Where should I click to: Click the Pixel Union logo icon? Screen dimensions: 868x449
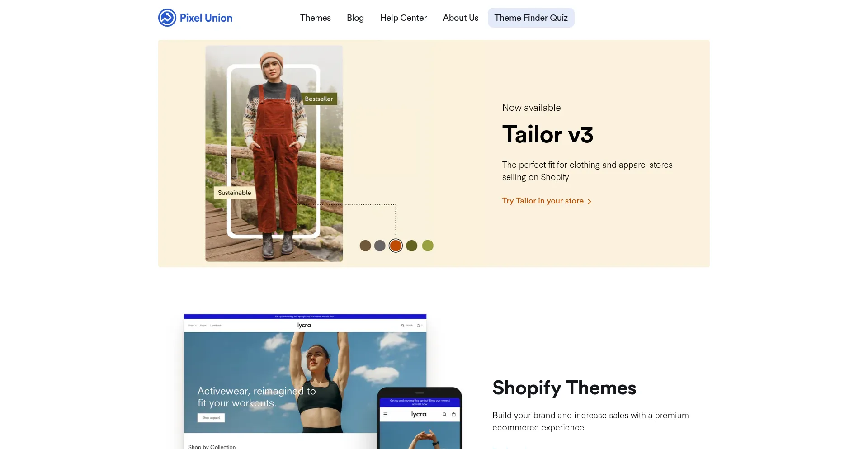(x=167, y=18)
